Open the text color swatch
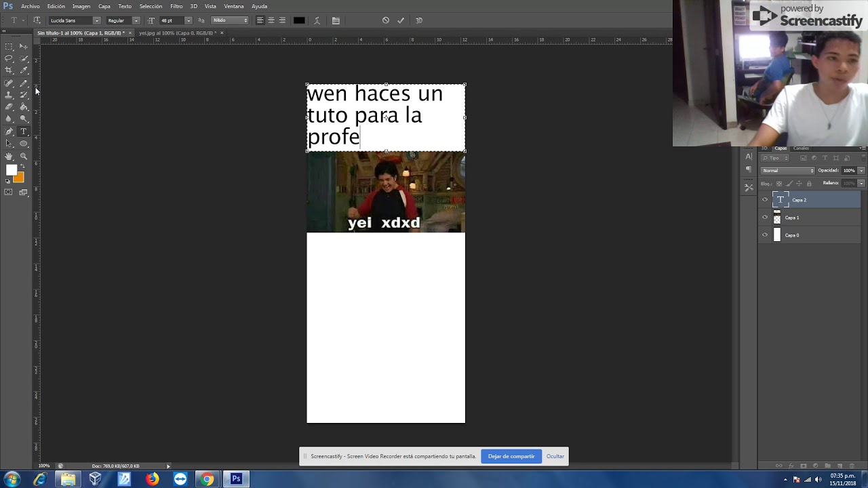 click(x=299, y=20)
